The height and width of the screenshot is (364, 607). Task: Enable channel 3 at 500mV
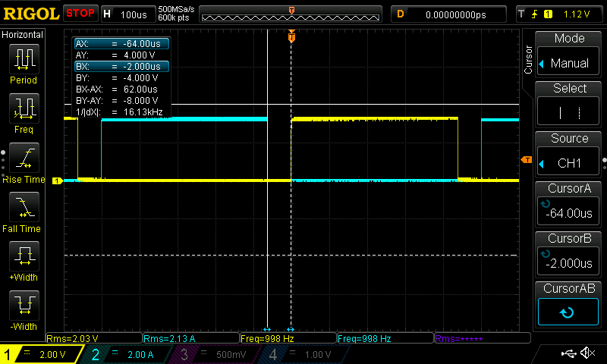[214, 354]
